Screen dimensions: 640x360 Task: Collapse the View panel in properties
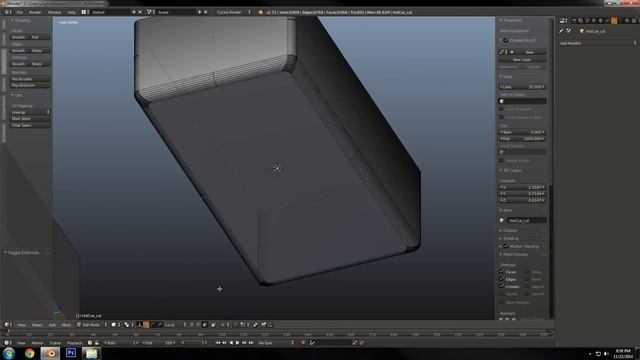(506, 77)
